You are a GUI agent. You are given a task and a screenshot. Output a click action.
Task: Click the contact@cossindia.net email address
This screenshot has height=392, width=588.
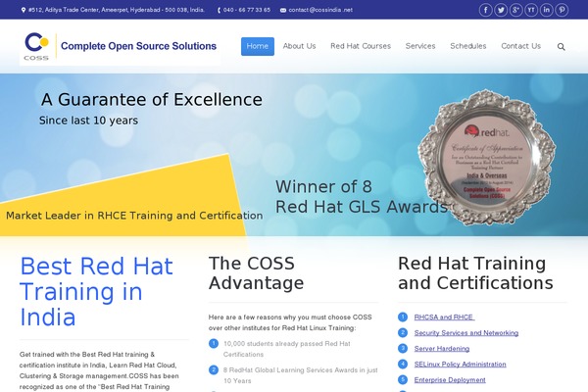[x=320, y=10]
